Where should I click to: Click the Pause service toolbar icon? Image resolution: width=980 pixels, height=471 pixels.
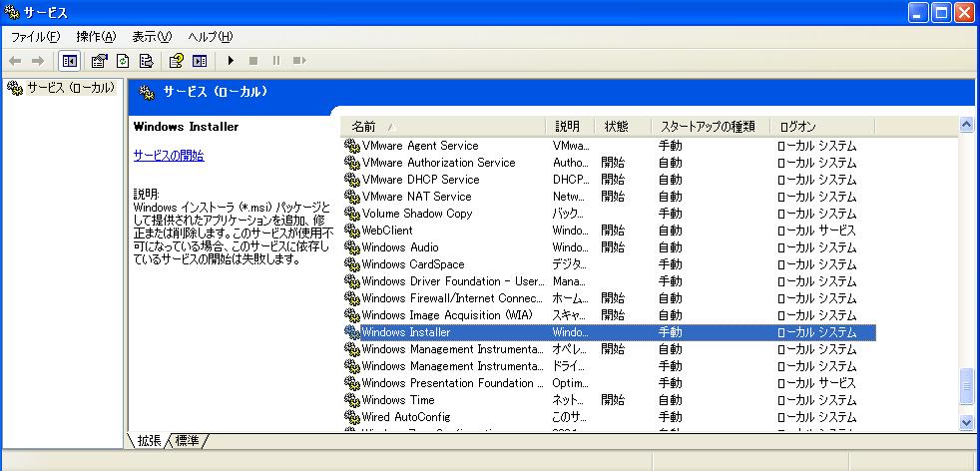point(276,61)
